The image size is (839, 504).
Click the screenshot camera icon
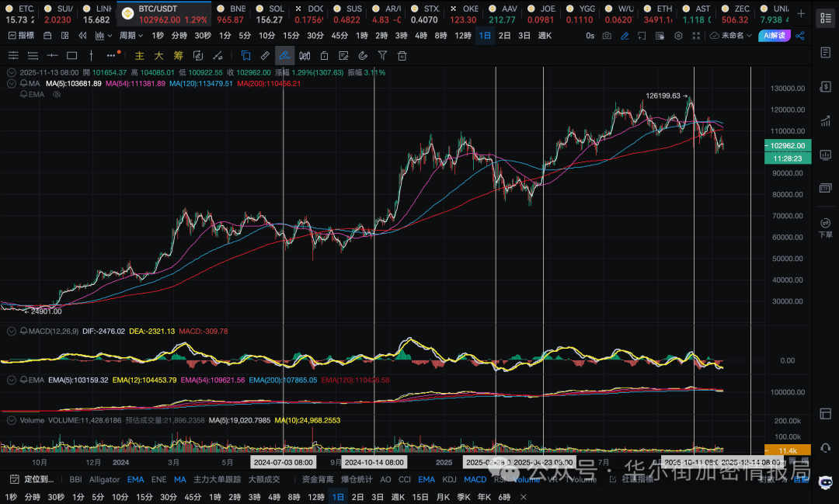pyautogui.click(x=607, y=35)
